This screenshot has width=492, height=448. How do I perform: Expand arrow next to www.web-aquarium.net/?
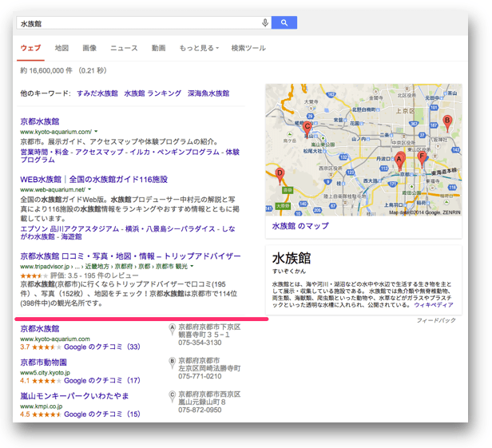(89, 189)
